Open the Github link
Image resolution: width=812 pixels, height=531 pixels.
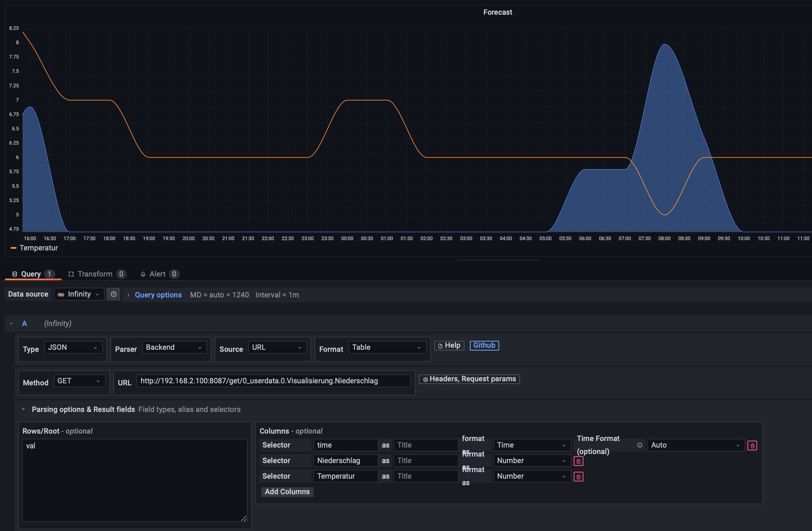pos(484,345)
